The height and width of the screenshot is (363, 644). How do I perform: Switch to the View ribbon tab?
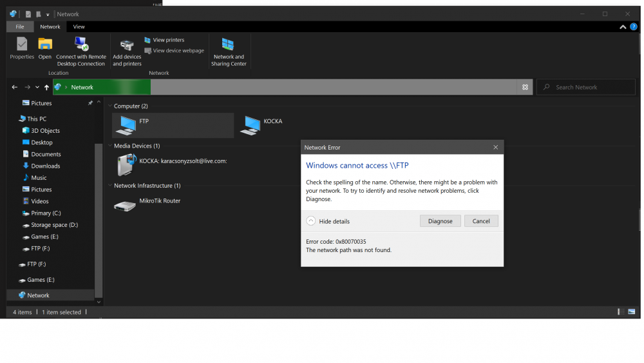pos(79,26)
